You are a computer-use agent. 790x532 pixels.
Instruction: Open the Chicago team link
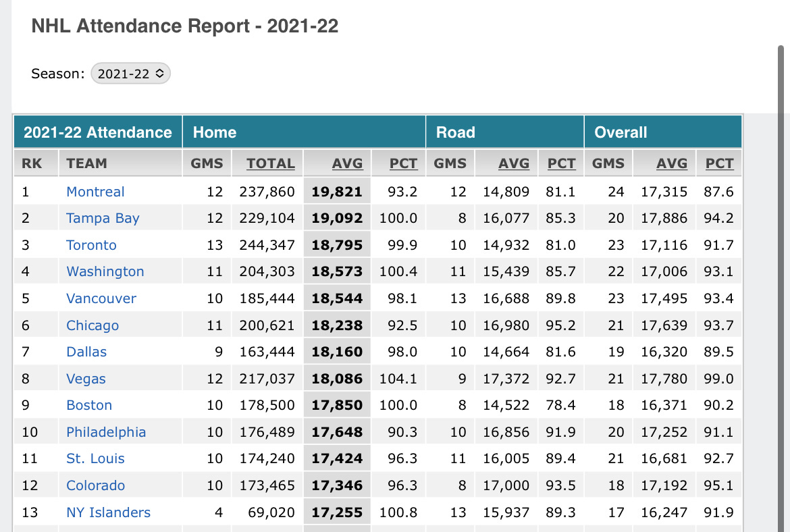(93, 325)
